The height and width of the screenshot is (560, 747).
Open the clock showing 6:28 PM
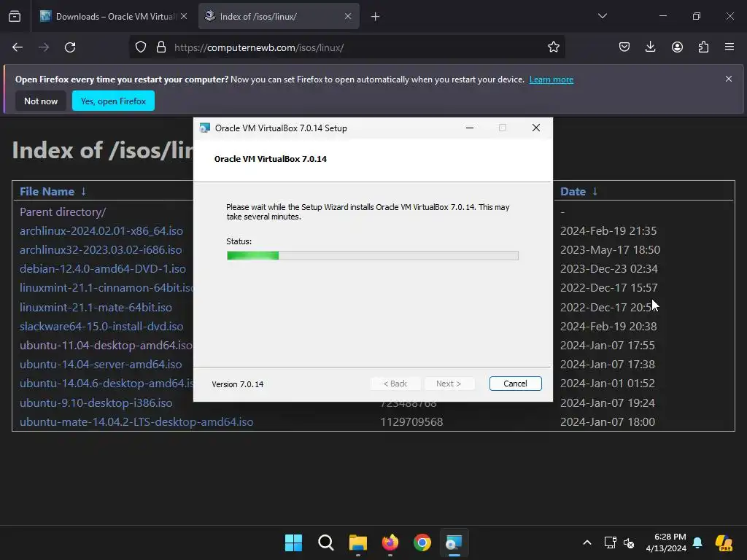[666, 542]
